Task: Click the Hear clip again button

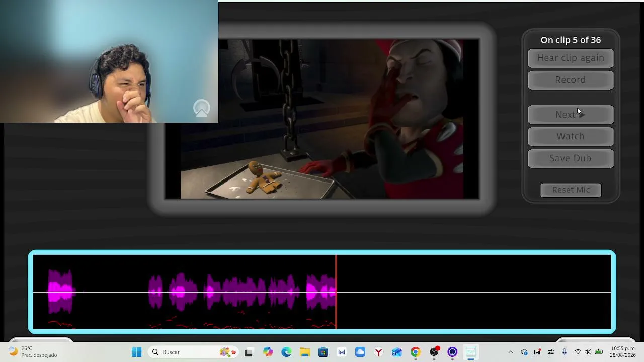Action: tap(571, 58)
